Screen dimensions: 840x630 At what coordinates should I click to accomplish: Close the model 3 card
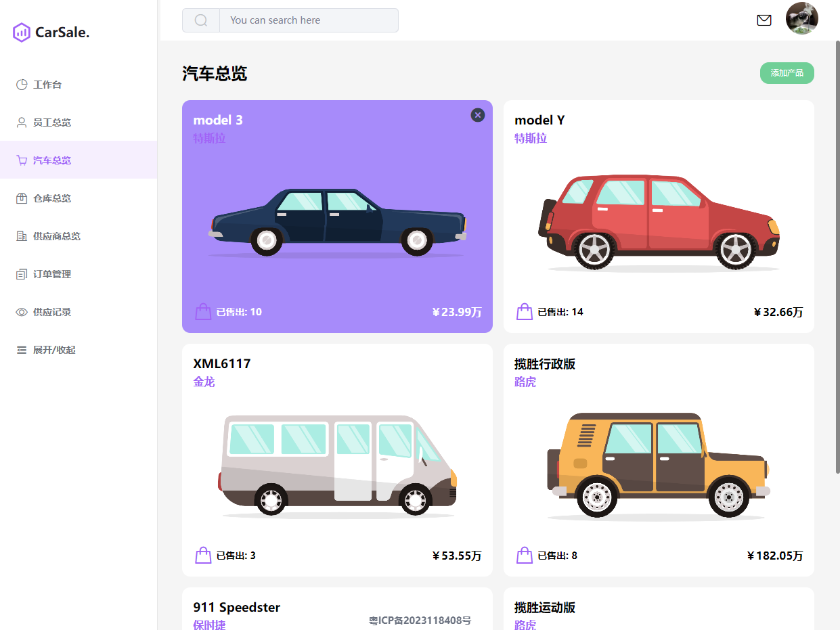pyautogui.click(x=478, y=115)
